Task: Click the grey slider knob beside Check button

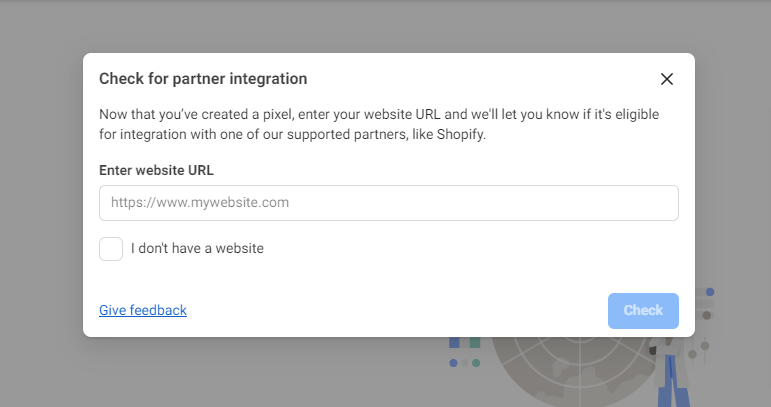Action: pyautogui.click(x=707, y=315)
